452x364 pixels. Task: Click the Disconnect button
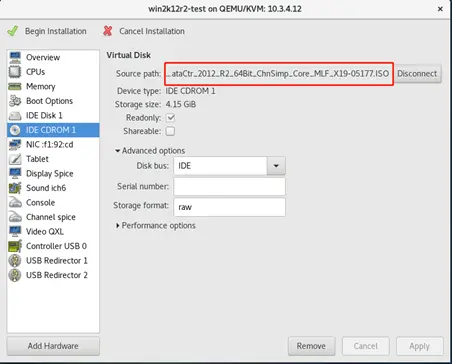pos(417,74)
